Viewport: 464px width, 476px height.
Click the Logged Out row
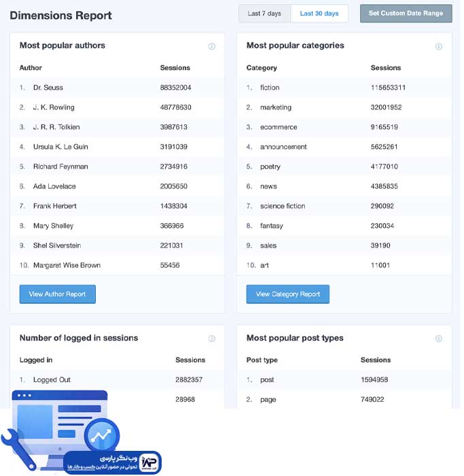[x=117, y=379]
